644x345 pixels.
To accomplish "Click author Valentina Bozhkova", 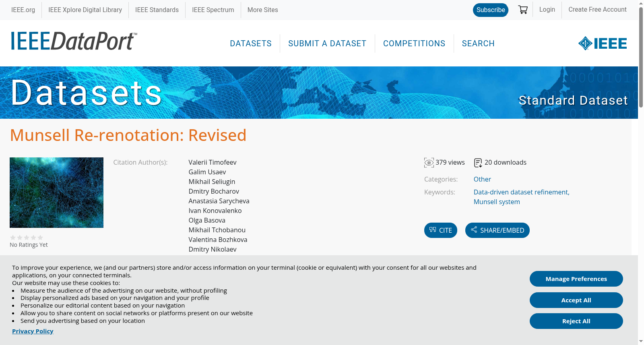I will tap(218, 240).
